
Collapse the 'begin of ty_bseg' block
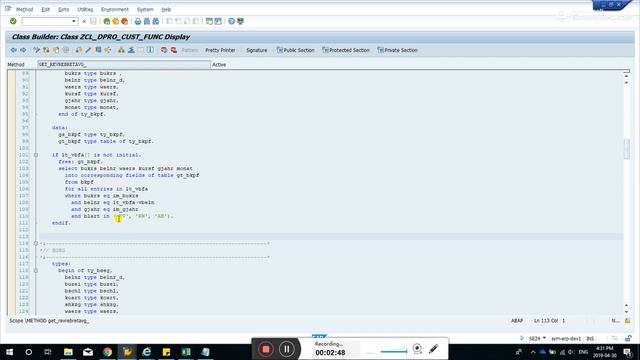point(36,271)
